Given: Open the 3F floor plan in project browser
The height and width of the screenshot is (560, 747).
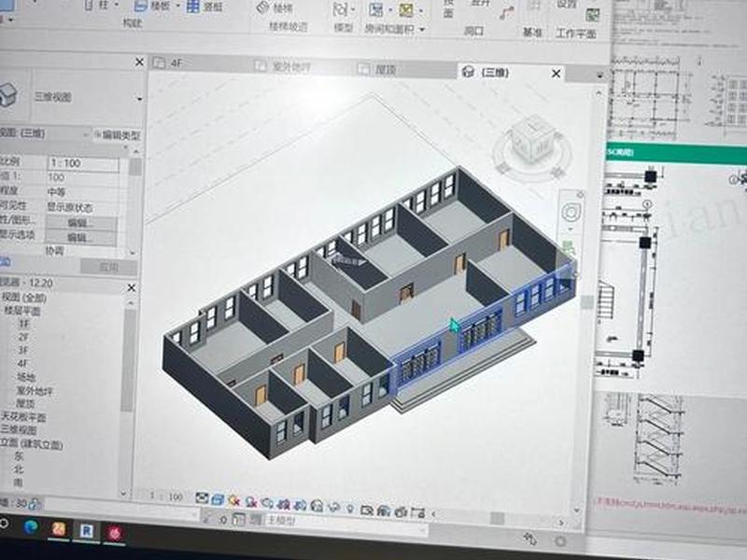Looking at the screenshot, I should pos(23,350).
